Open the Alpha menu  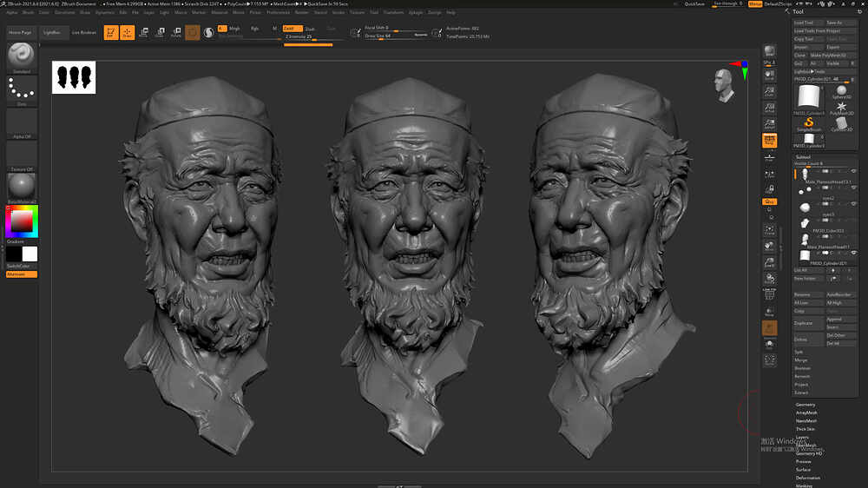click(11, 12)
